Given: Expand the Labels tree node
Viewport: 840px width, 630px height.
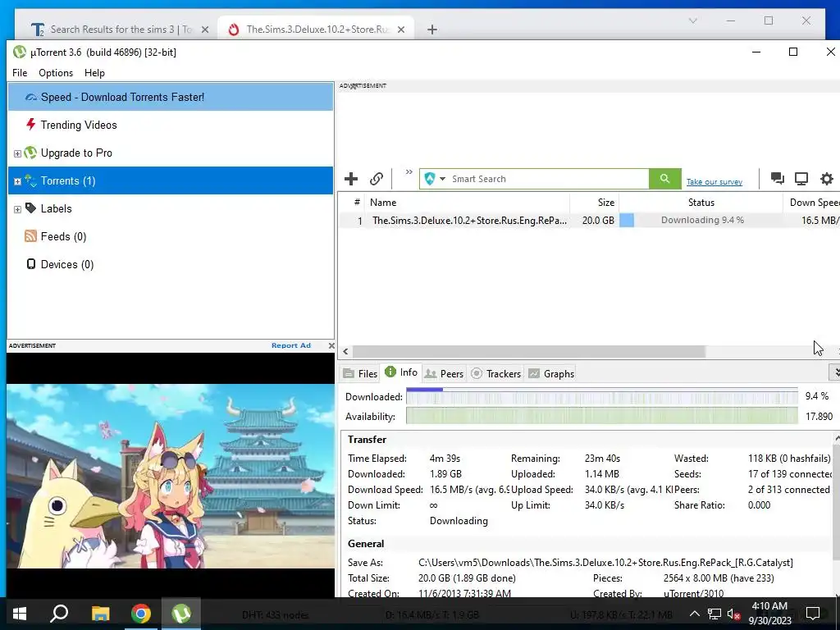Looking at the screenshot, I should [x=17, y=209].
